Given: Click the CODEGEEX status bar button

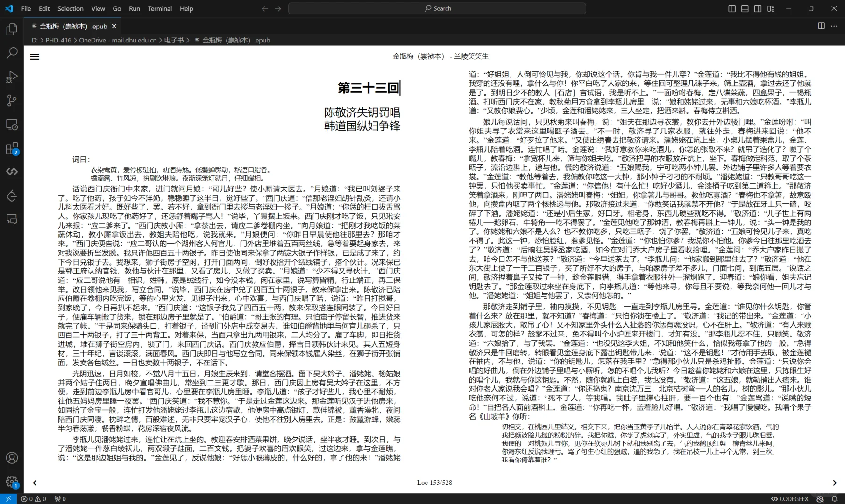Looking at the screenshot, I should 789,499.
